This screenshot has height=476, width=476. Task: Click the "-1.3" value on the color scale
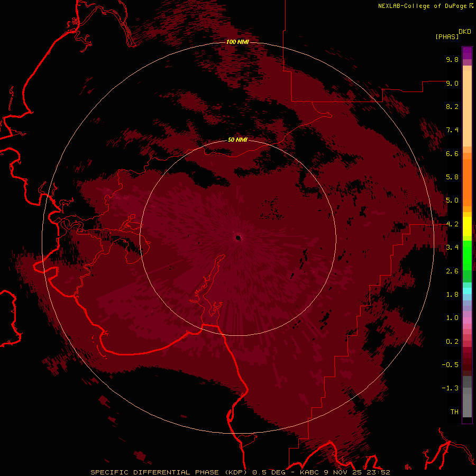450,388
